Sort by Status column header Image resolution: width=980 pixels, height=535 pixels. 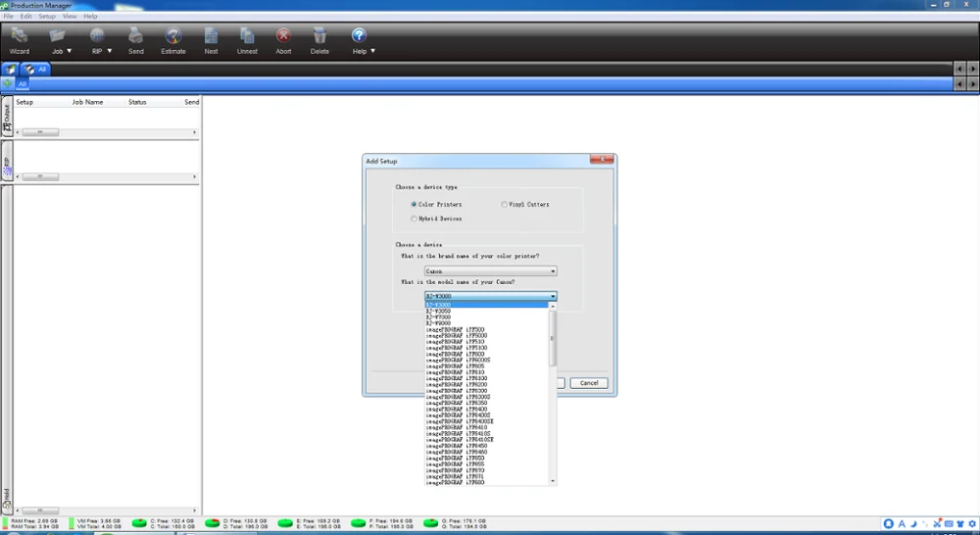click(137, 102)
